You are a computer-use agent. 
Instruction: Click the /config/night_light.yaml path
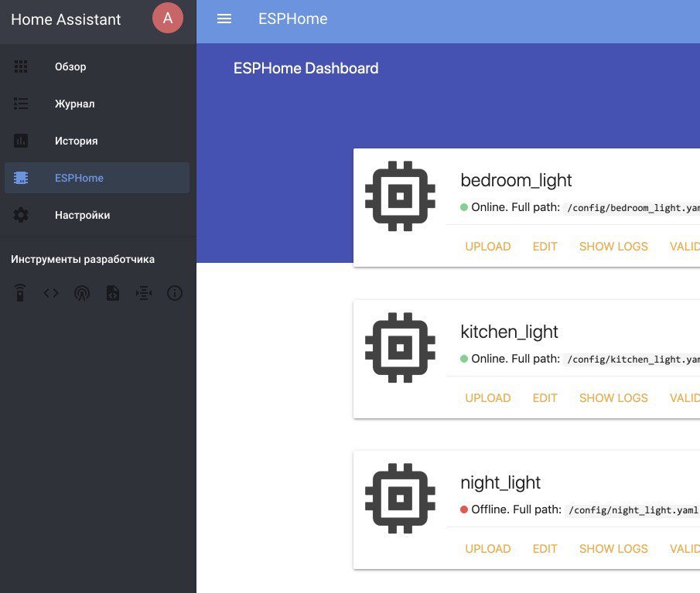633,510
